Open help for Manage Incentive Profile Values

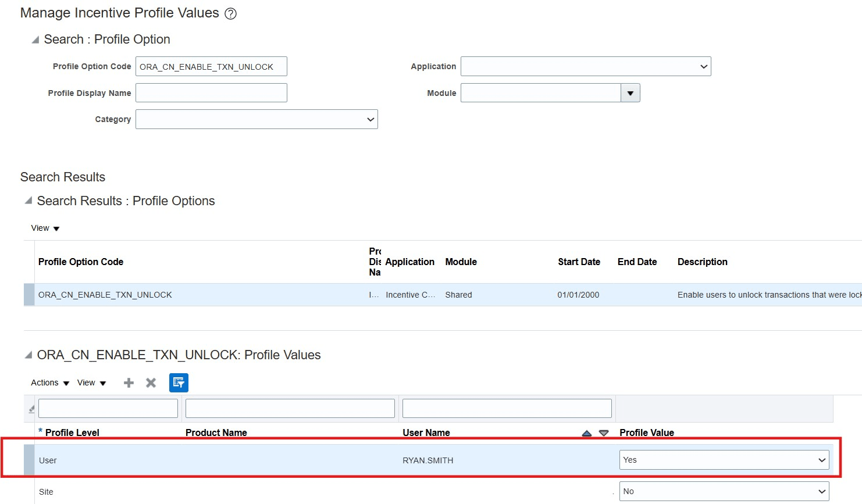coord(231,14)
